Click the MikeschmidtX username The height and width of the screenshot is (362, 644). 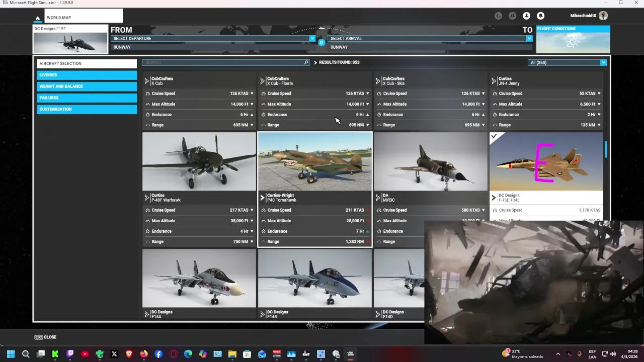[583, 16]
